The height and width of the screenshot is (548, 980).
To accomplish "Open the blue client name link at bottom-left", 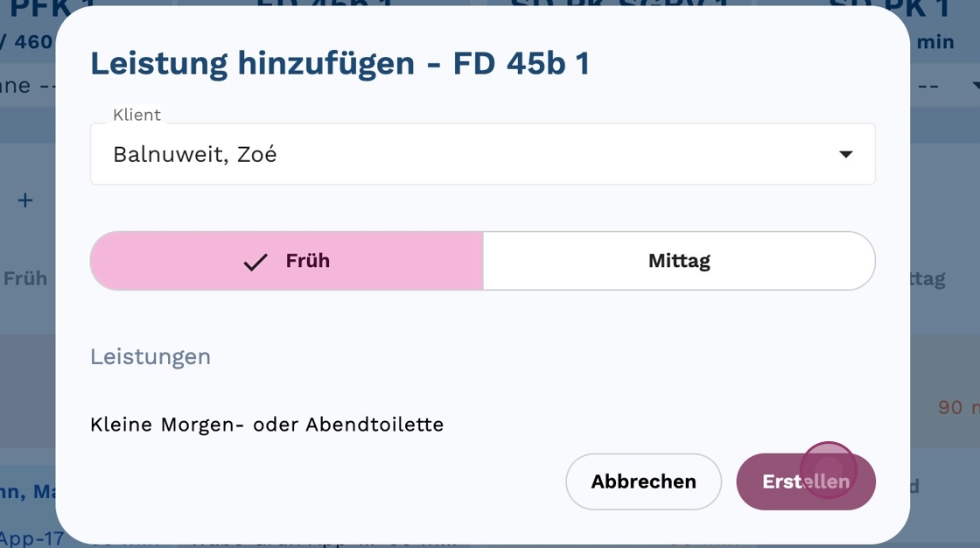I will point(26,491).
